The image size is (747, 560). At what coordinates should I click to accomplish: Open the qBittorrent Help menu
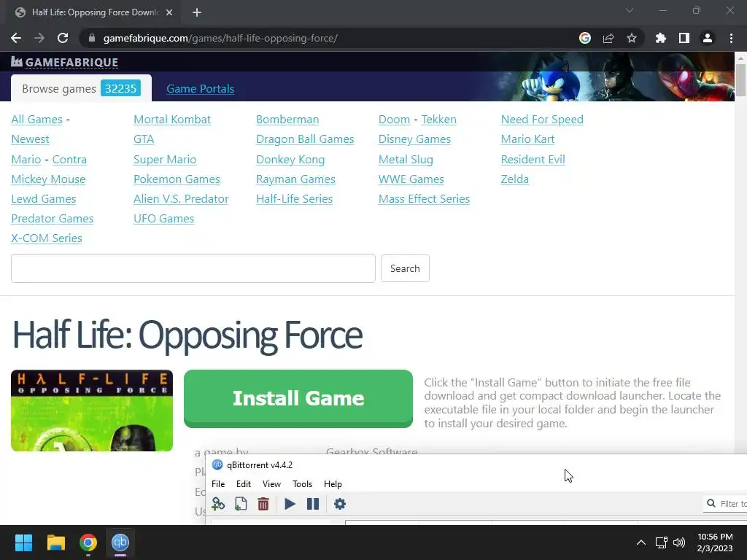click(333, 484)
